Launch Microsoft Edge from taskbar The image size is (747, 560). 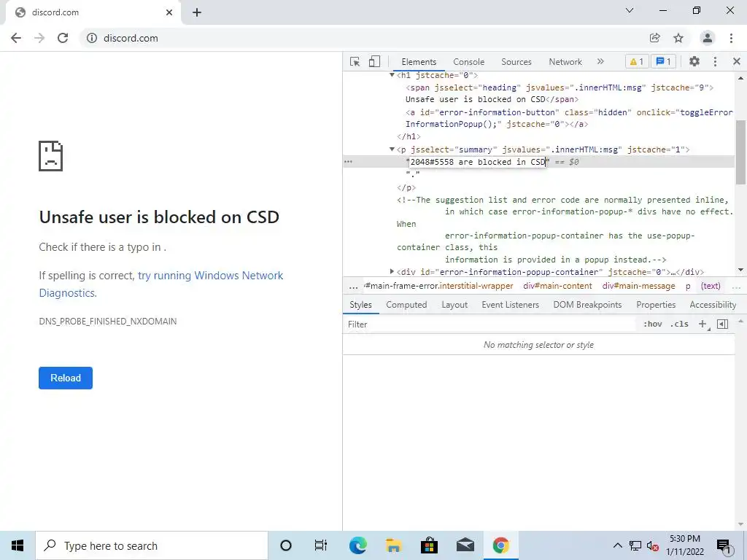pos(357,545)
